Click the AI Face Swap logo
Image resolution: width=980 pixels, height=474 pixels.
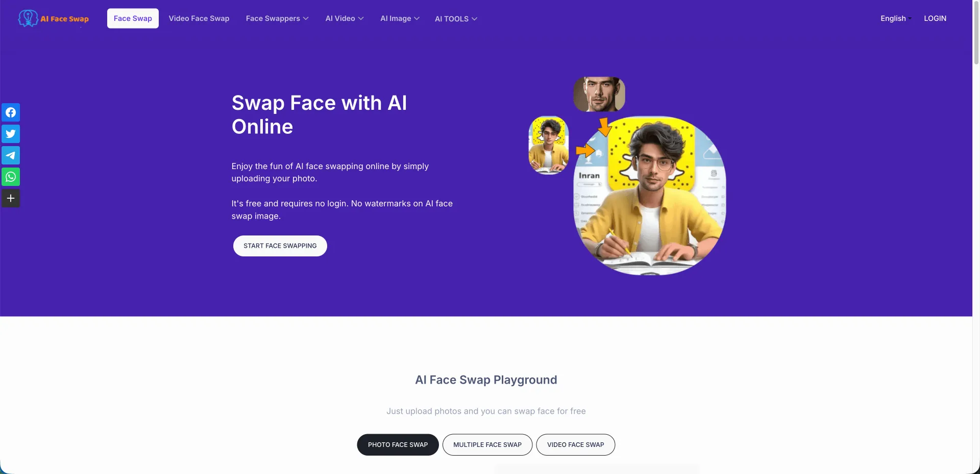pyautogui.click(x=54, y=18)
